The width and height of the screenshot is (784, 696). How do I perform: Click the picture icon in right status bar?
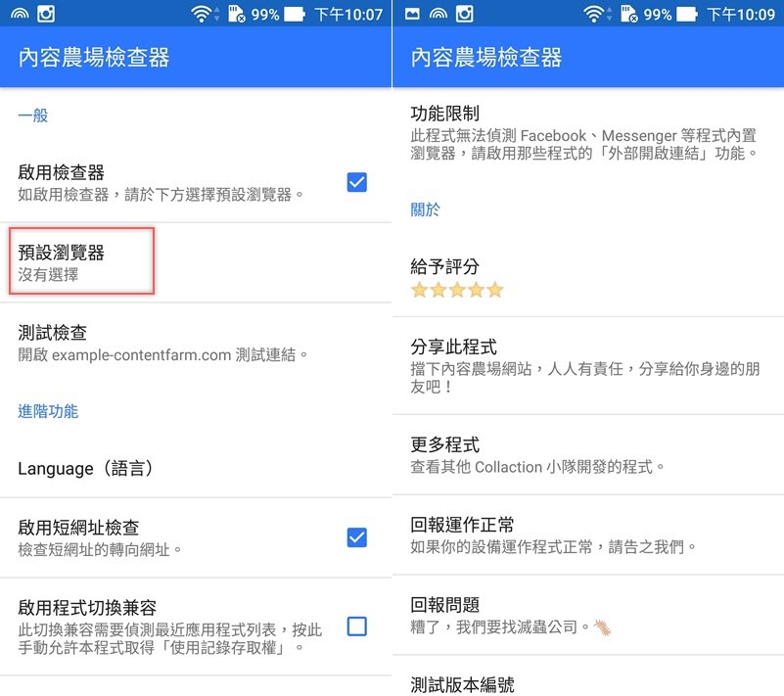412,14
